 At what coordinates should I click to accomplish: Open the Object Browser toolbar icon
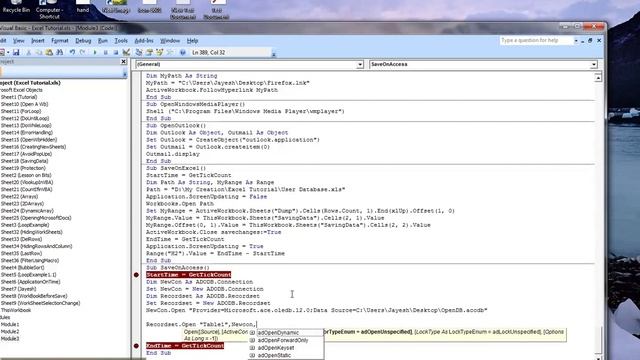tap(160, 52)
